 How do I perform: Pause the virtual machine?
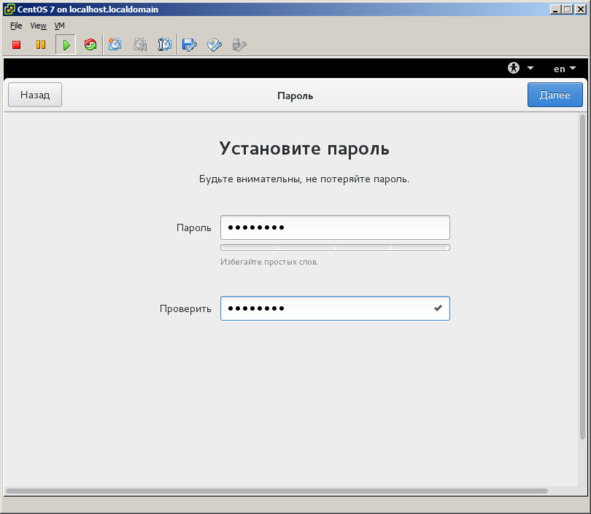pos(41,45)
